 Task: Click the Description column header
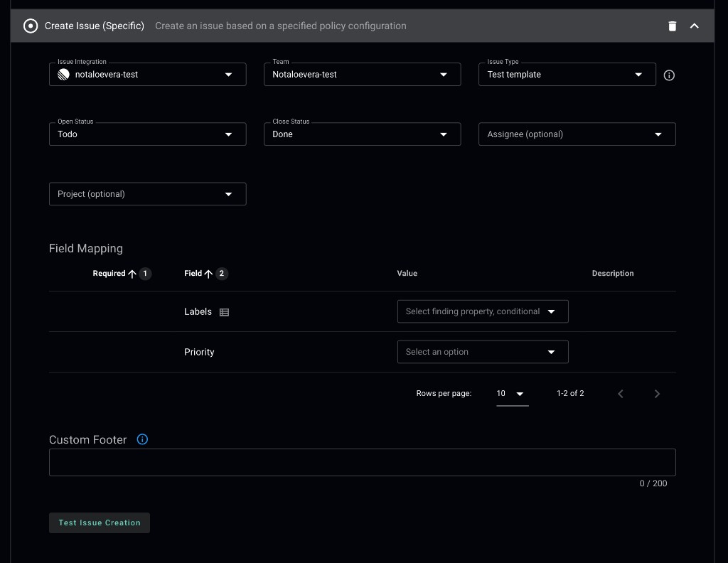coord(612,274)
